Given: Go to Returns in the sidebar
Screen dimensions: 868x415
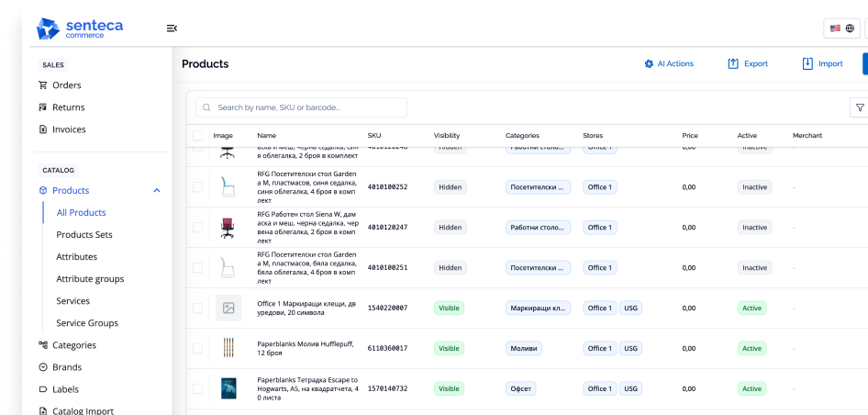Looking at the screenshot, I should click(68, 107).
